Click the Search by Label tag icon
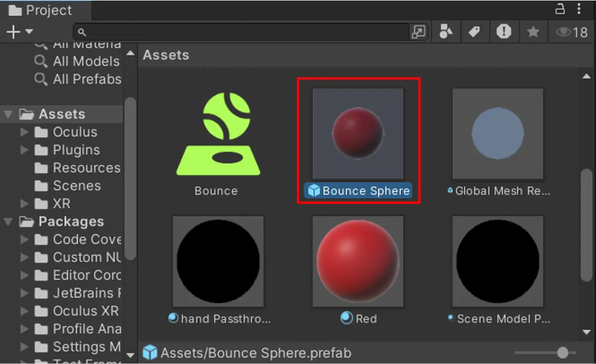 click(x=475, y=32)
